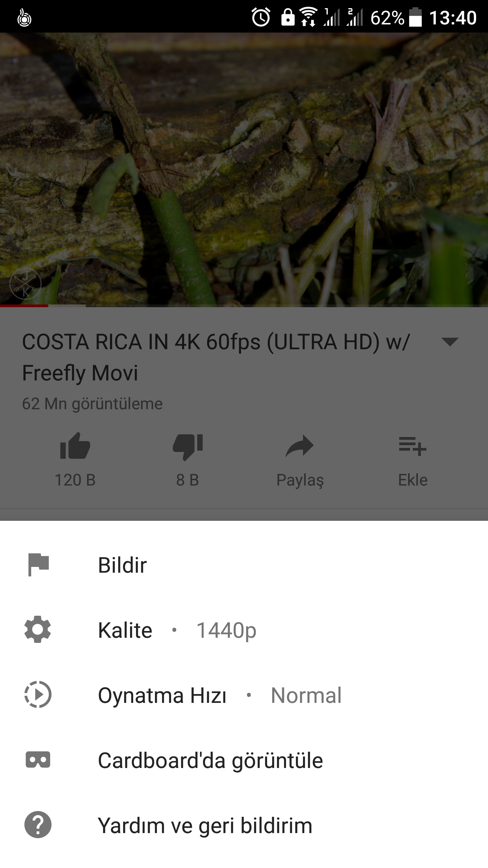Click the Kalite gear icon
The height and width of the screenshot is (868, 488).
coord(38,630)
